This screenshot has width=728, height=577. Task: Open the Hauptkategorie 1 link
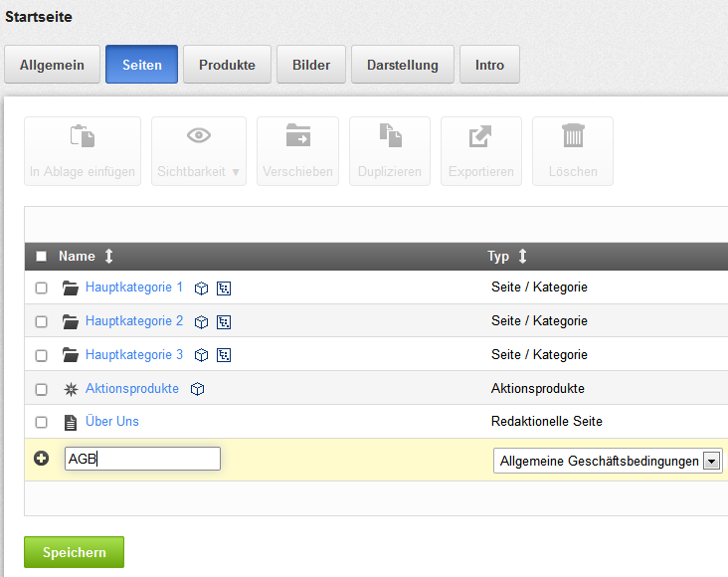[133, 288]
